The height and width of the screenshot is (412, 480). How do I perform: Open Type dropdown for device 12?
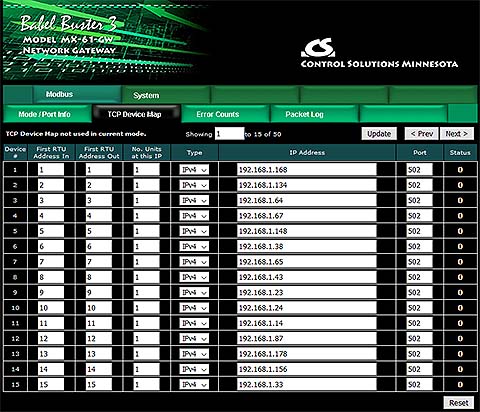pyautogui.click(x=194, y=338)
